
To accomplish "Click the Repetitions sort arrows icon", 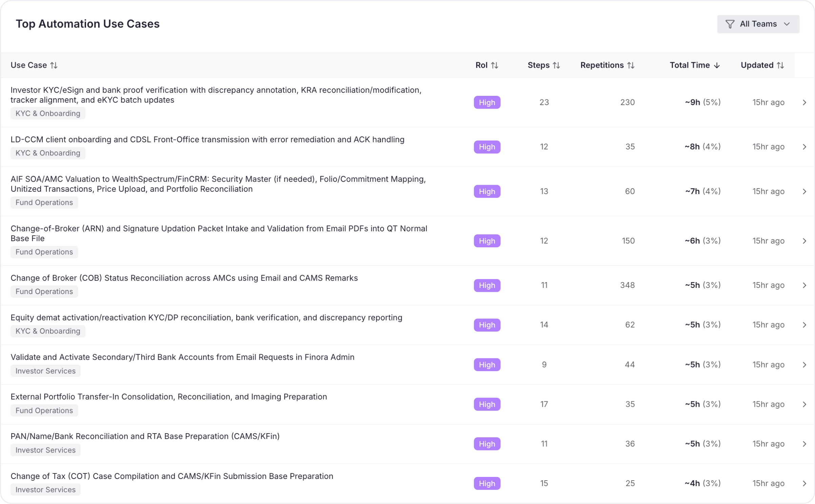I will click(x=631, y=65).
